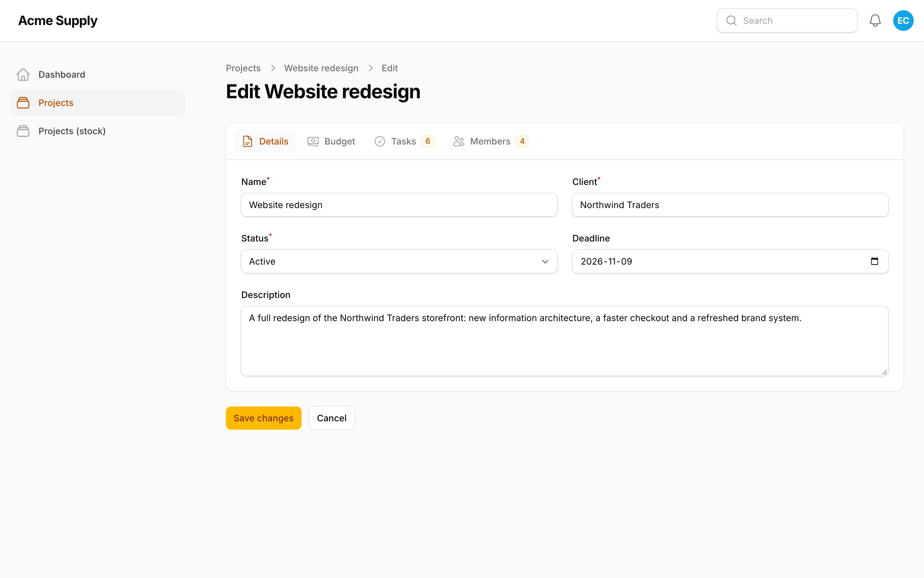Viewport: 924px width, 578px height.
Task: Click the Deadline date value 2026-11-09
Action: point(606,261)
